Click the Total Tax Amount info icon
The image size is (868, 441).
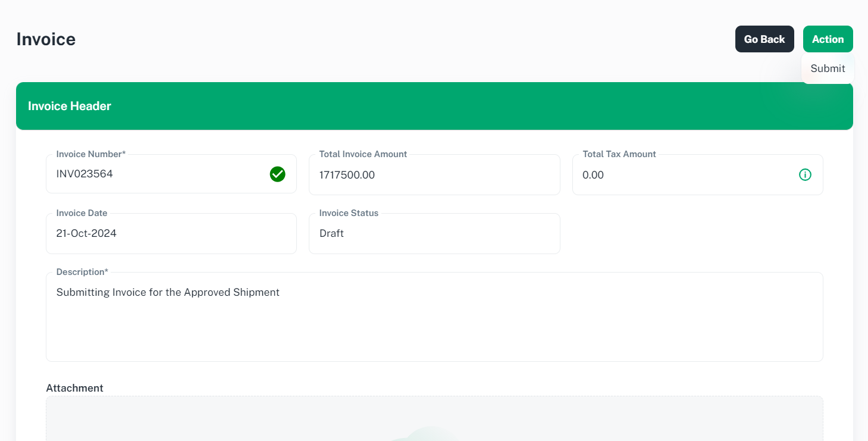click(804, 174)
